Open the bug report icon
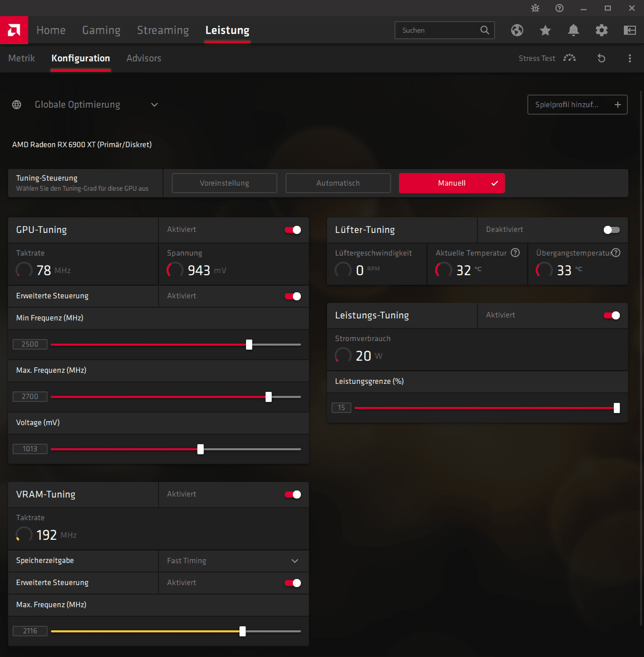The image size is (644, 657). (535, 8)
